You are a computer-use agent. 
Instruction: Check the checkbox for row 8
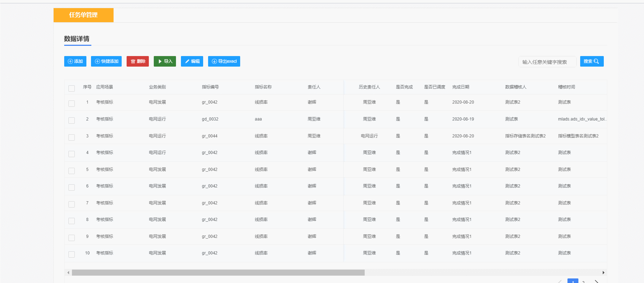coord(72,221)
